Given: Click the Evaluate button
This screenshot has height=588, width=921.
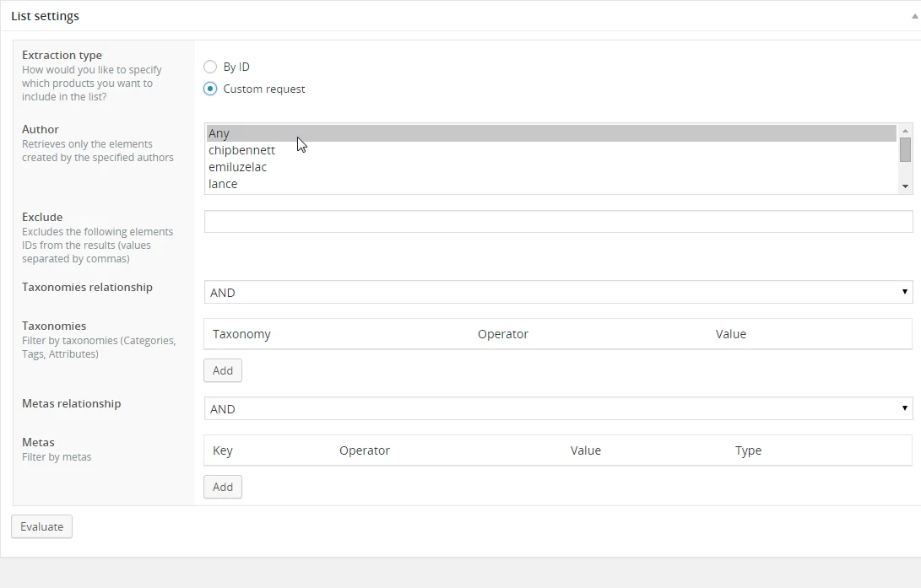Looking at the screenshot, I should point(42,526).
